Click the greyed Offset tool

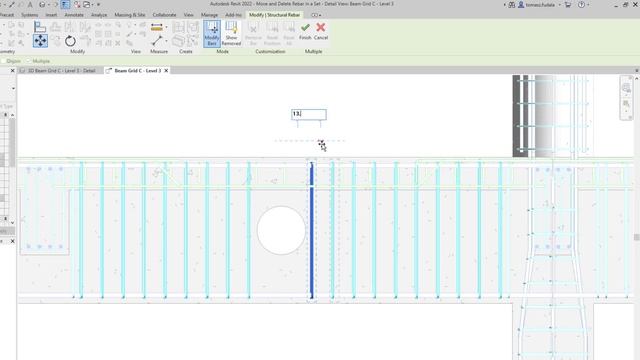click(55, 27)
